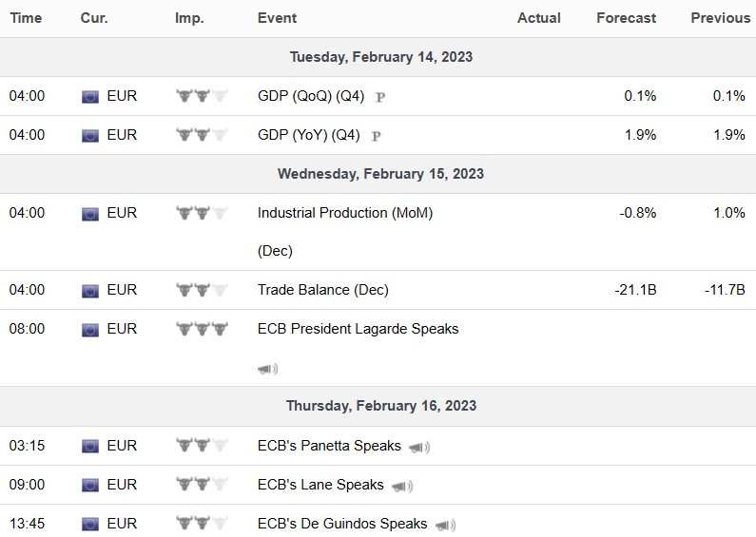Click the Previous column header
Screen dimensions: 756x537
[x=721, y=18]
